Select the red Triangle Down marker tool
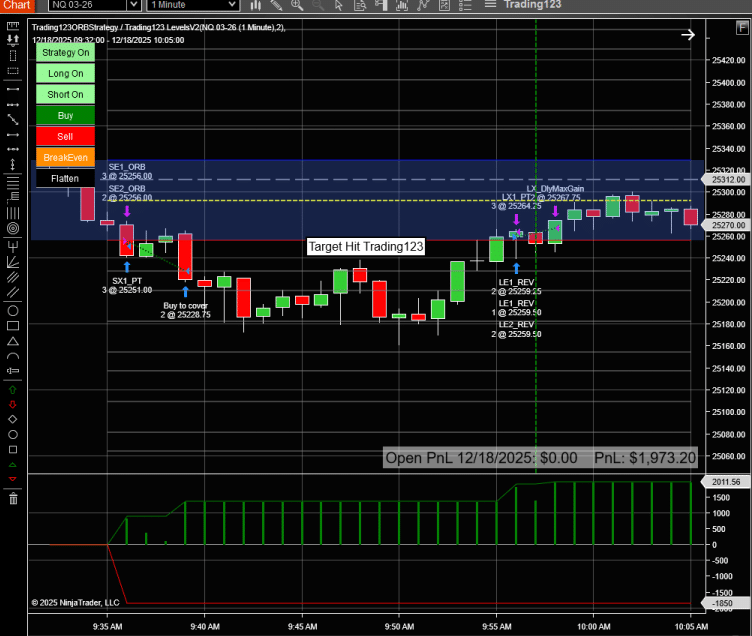The image size is (752, 636). pos(13,479)
